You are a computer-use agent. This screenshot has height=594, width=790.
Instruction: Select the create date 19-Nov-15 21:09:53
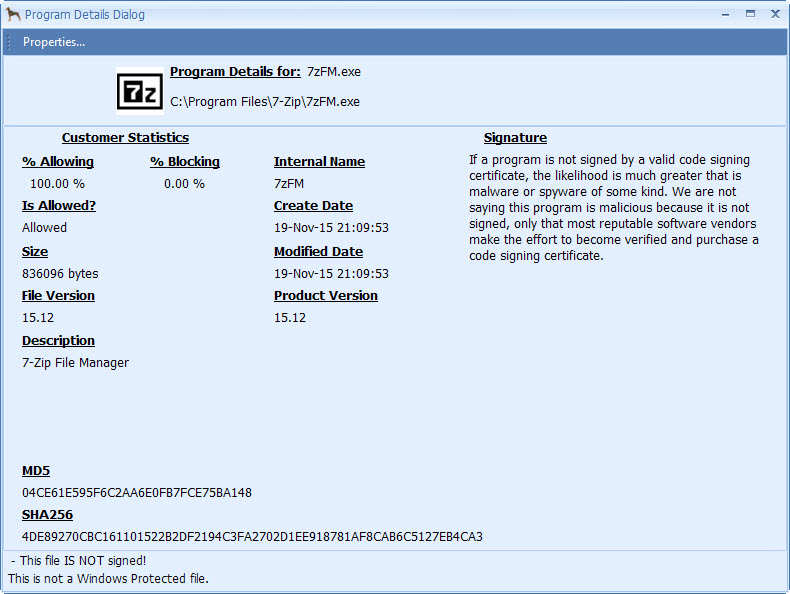tap(332, 228)
